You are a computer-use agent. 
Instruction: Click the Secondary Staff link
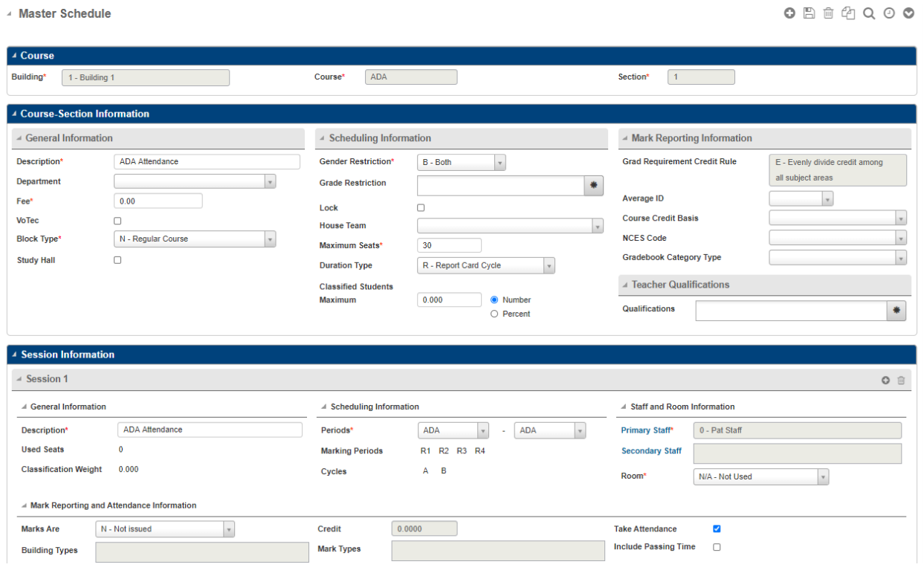click(651, 451)
